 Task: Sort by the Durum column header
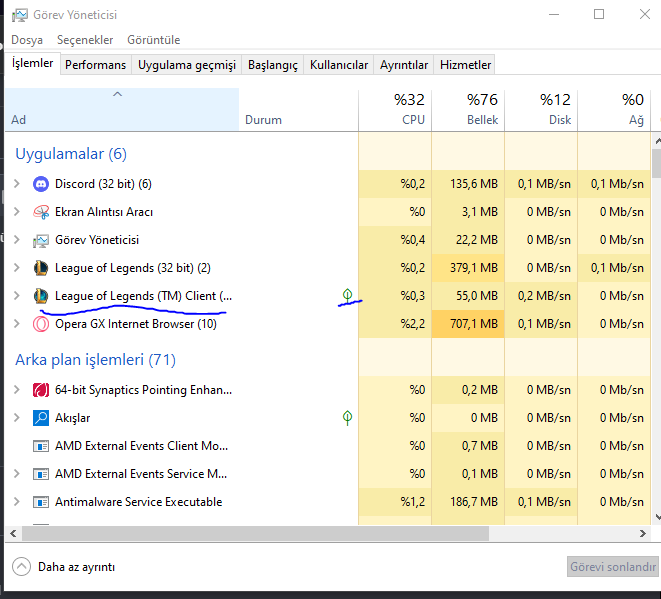click(x=298, y=110)
